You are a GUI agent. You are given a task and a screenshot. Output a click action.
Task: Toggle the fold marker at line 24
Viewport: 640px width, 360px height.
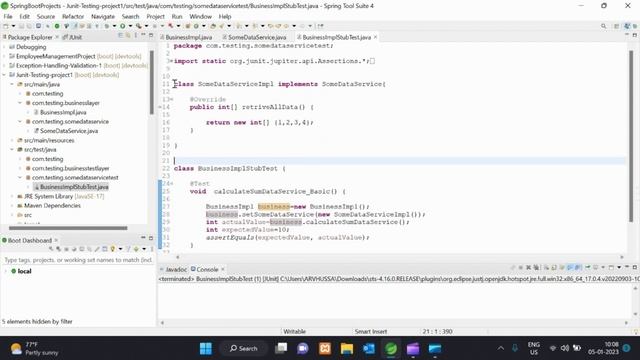[x=171, y=184]
